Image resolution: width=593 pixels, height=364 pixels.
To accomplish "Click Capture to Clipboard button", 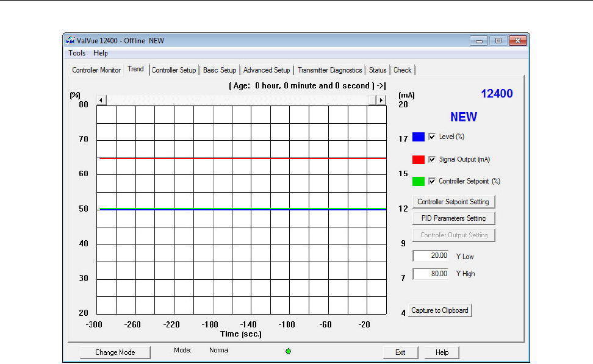I will pos(440,310).
